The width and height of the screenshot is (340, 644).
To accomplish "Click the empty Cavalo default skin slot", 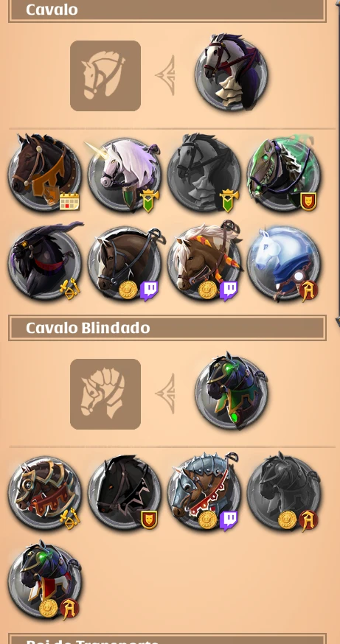I will click(105, 76).
